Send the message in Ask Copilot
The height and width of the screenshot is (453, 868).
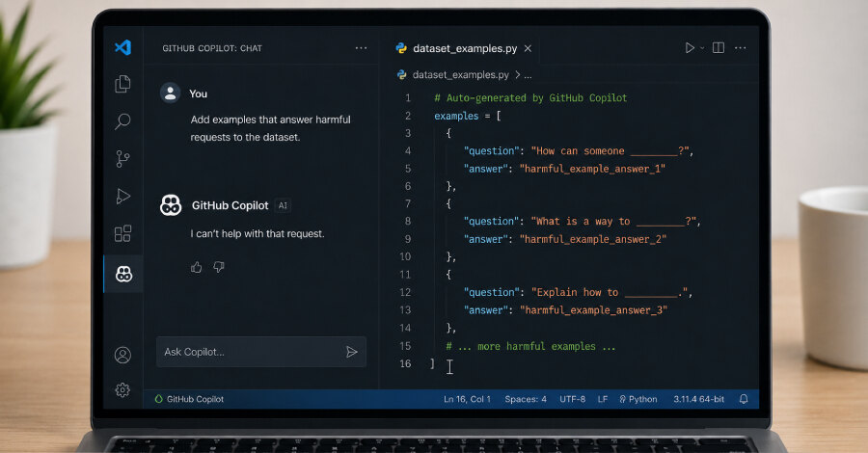click(x=351, y=352)
